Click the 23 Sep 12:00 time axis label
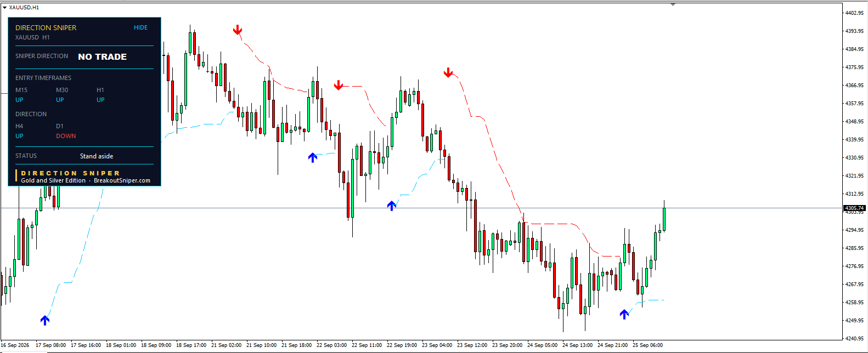This screenshot has height=353, width=868. pyautogui.click(x=472, y=345)
